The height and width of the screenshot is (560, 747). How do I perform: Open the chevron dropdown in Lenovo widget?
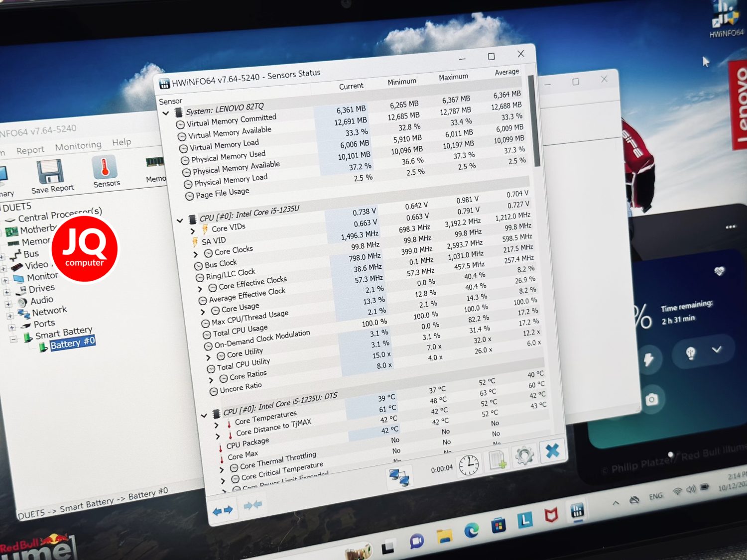(x=716, y=349)
